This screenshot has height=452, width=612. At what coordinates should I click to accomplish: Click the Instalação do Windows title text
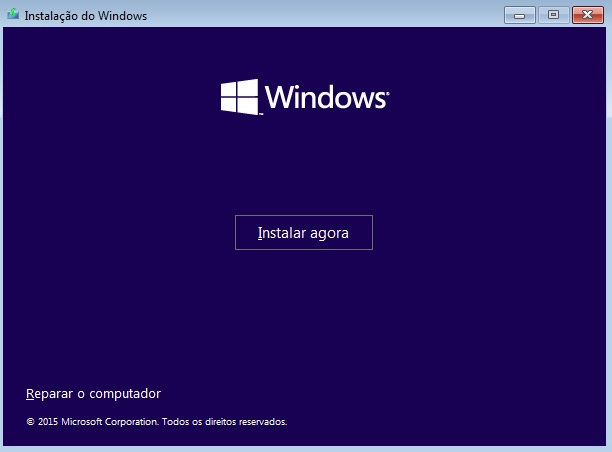point(85,16)
